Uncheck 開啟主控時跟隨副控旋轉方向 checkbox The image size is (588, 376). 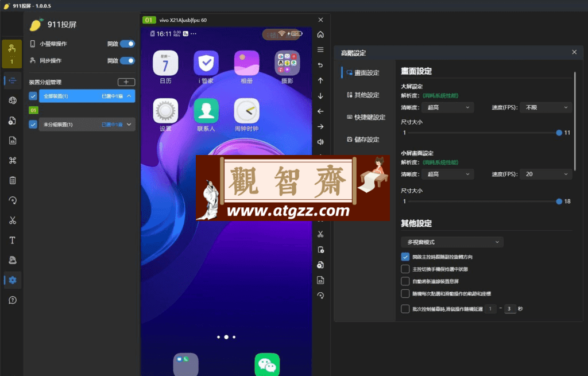click(405, 257)
